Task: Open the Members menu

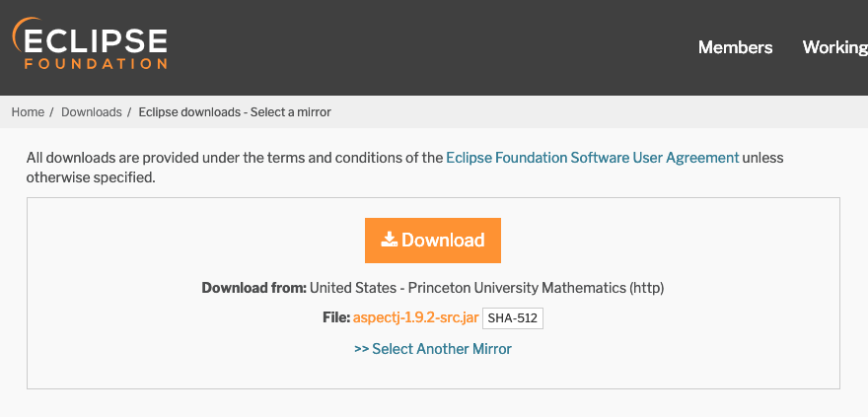Action: click(735, 47)
